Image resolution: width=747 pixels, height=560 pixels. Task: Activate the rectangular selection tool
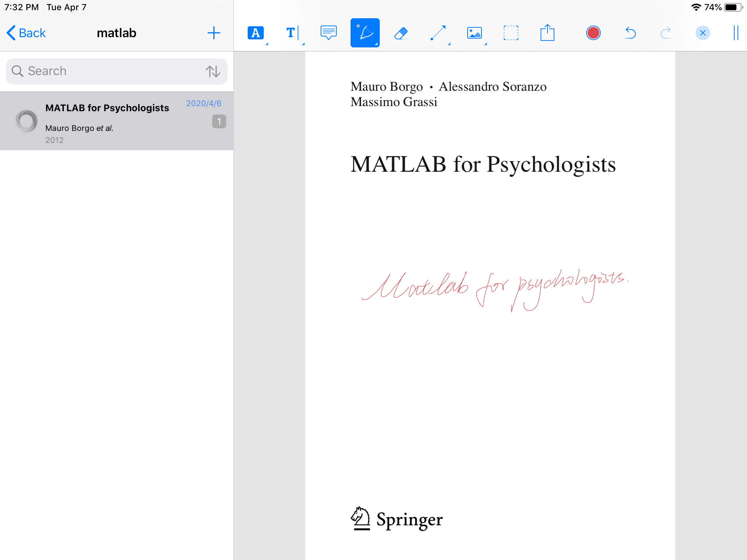coord(511,33)
